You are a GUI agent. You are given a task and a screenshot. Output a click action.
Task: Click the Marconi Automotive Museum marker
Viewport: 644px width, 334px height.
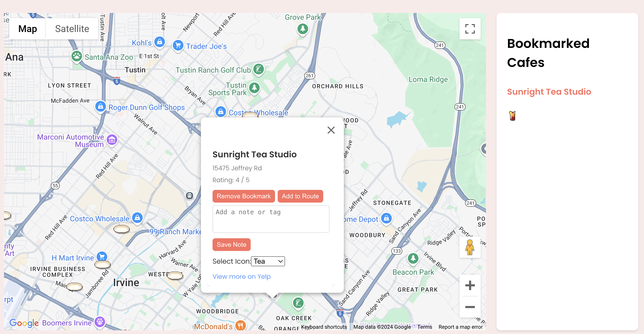(112, 140)
